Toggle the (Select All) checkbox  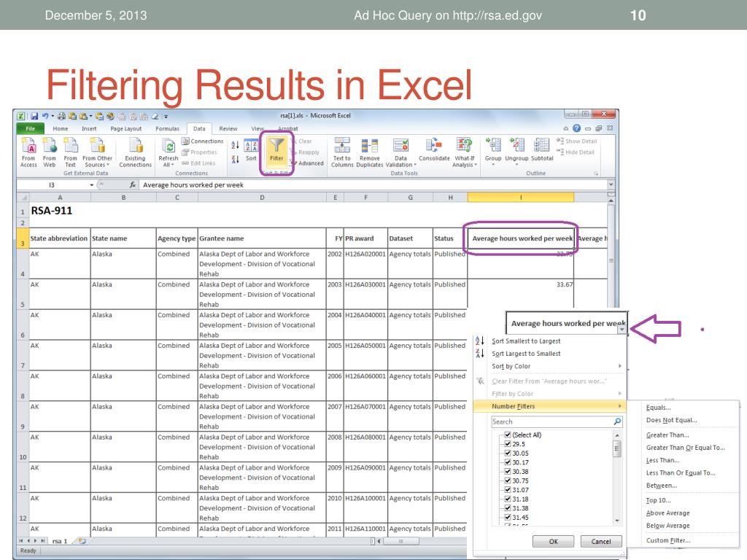click(x=508, y=435)
